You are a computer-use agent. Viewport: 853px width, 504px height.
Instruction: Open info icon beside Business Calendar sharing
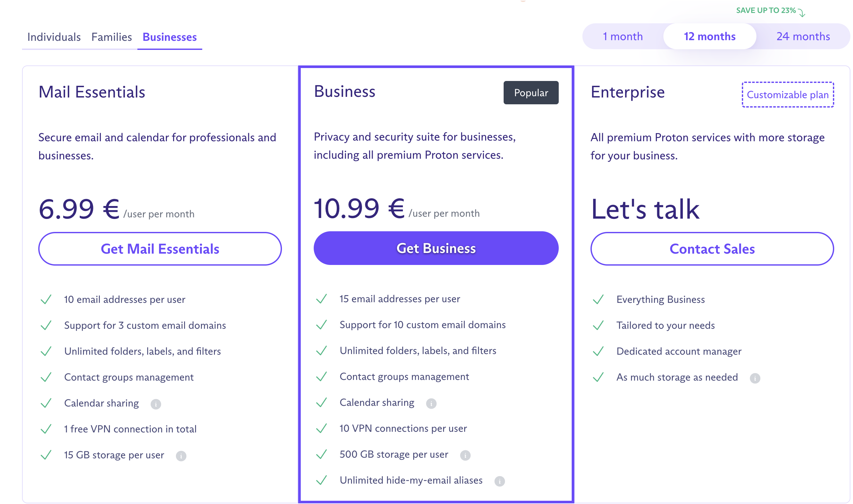tap(431, 404)
